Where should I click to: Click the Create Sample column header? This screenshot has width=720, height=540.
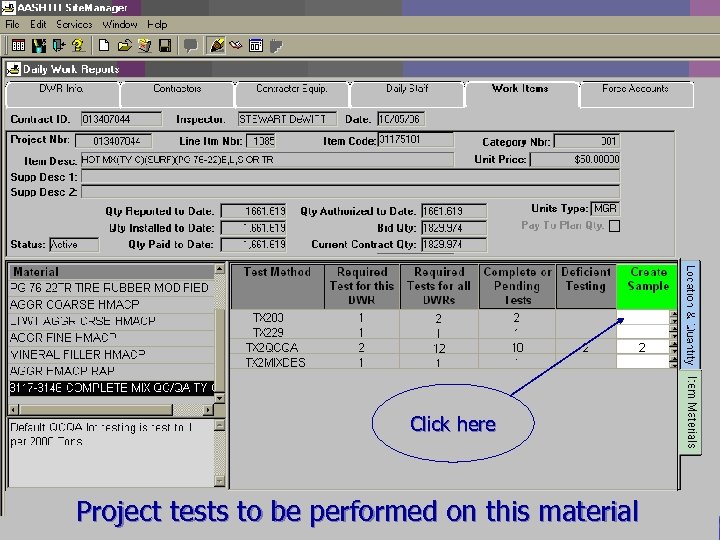(647, 286)
